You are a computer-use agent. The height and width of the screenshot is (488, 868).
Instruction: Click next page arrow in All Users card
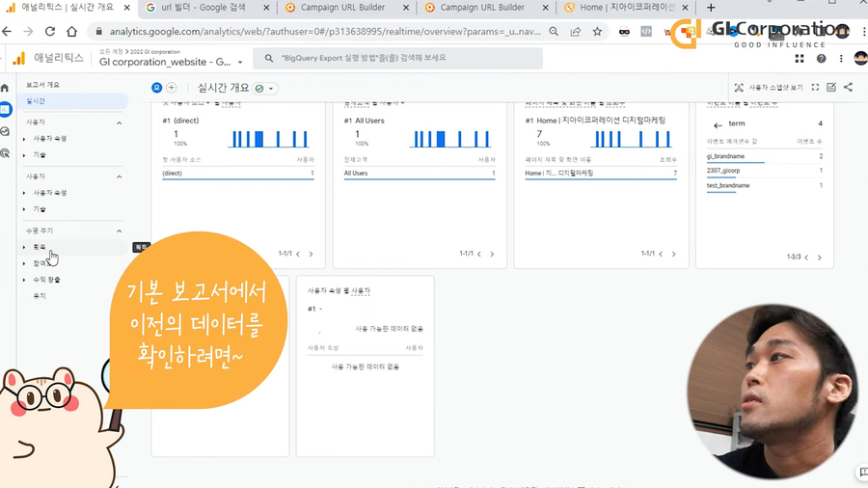click(492, 254)
